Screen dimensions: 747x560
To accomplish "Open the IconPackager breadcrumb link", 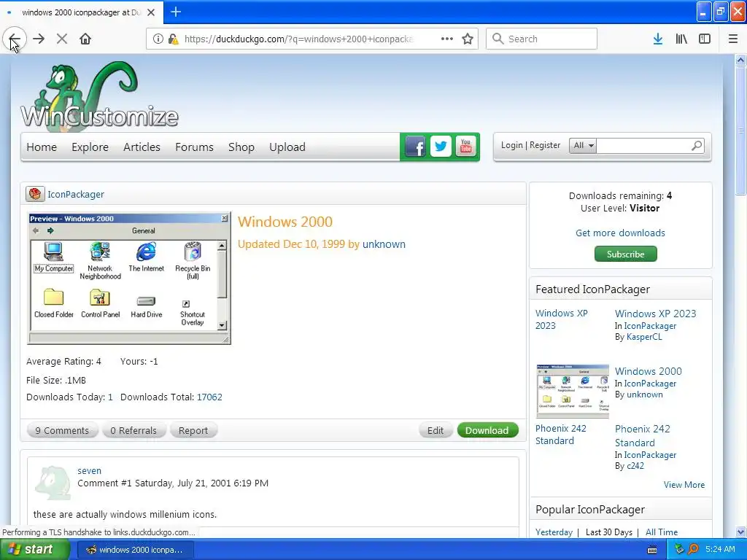I will [x=76, y=194].
